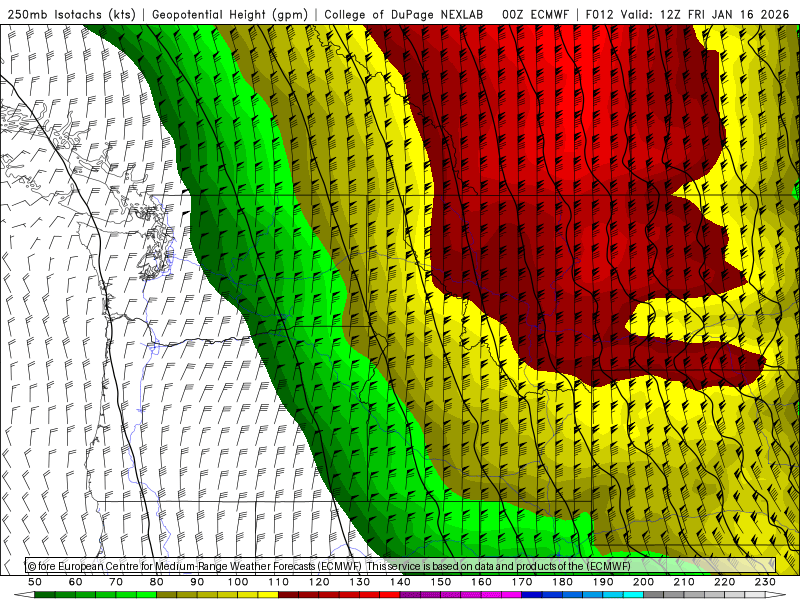Click the '140' legend value
800x600 pixels.
pyautogui.click(x=400, y=582)
